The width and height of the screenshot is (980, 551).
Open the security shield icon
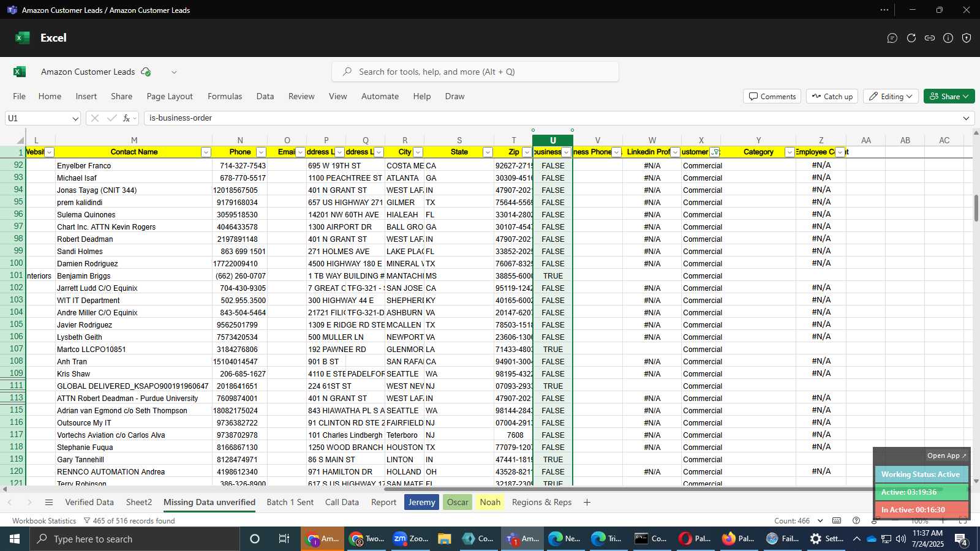[967, 38]
